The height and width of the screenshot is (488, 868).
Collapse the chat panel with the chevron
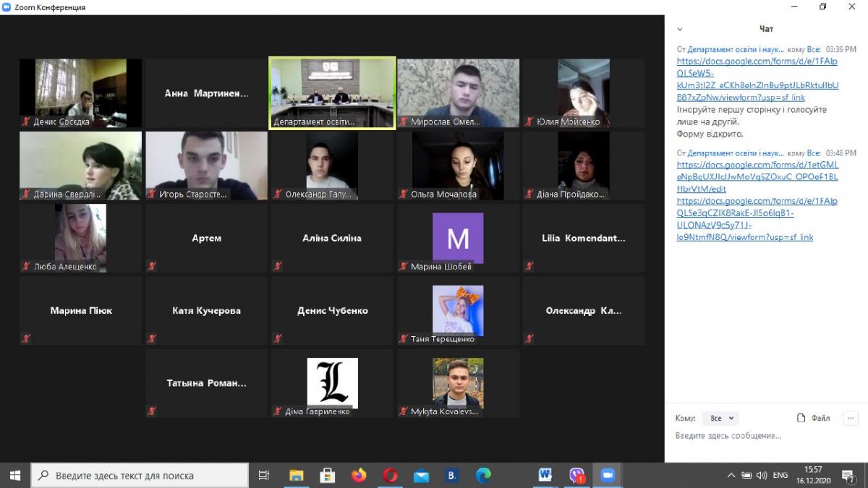680,30
